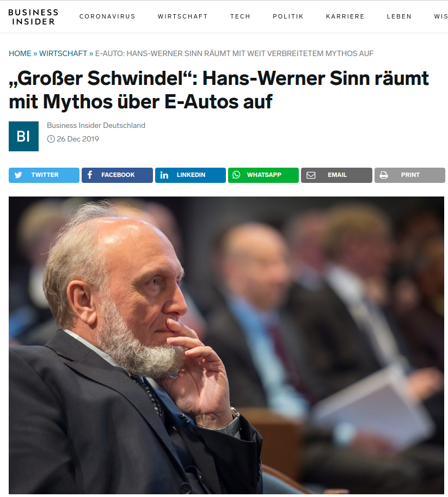The height and width of the screenshot is (497, 448).
Task: Open Business Insider Deutschland author link
Action: (96, 126)
